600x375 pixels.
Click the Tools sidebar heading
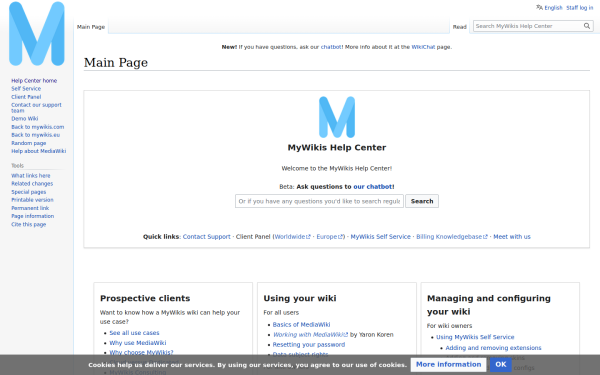coord(18,166)
